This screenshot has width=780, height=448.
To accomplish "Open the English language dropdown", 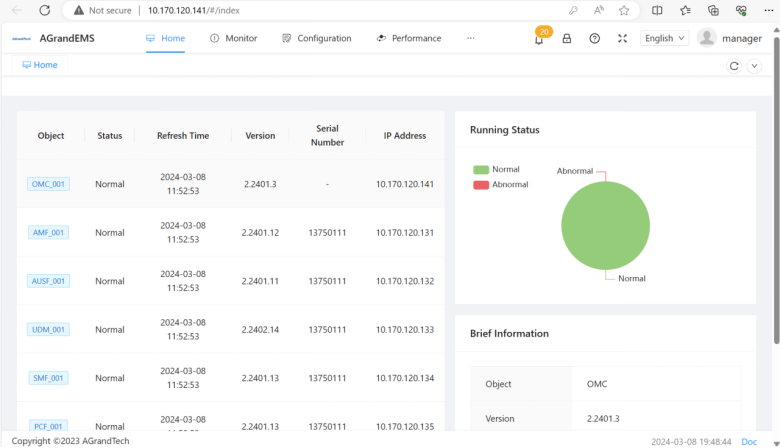I will coord(664,38).
